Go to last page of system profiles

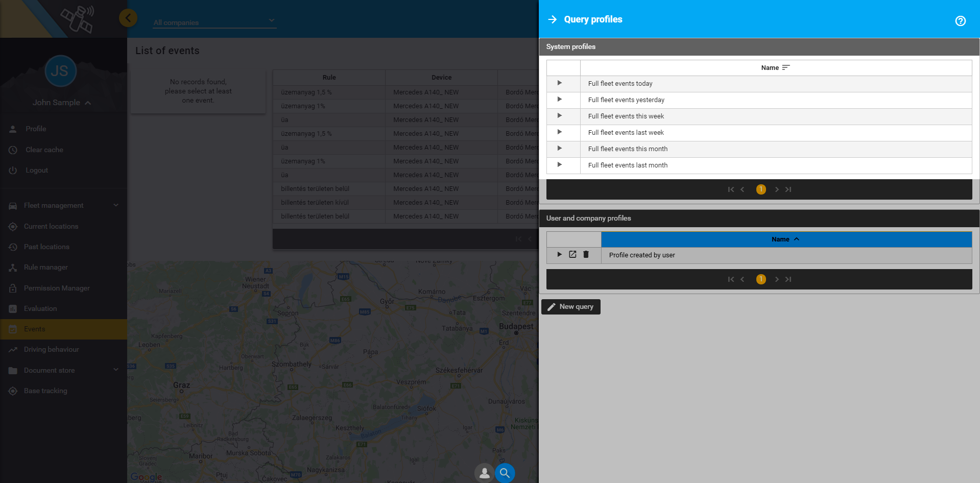pos(788,189)
